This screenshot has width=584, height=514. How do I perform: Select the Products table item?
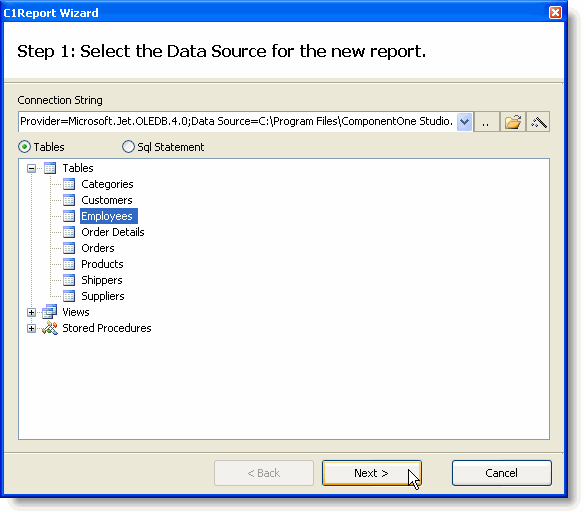pyautogui.click(x=102, y=264)
